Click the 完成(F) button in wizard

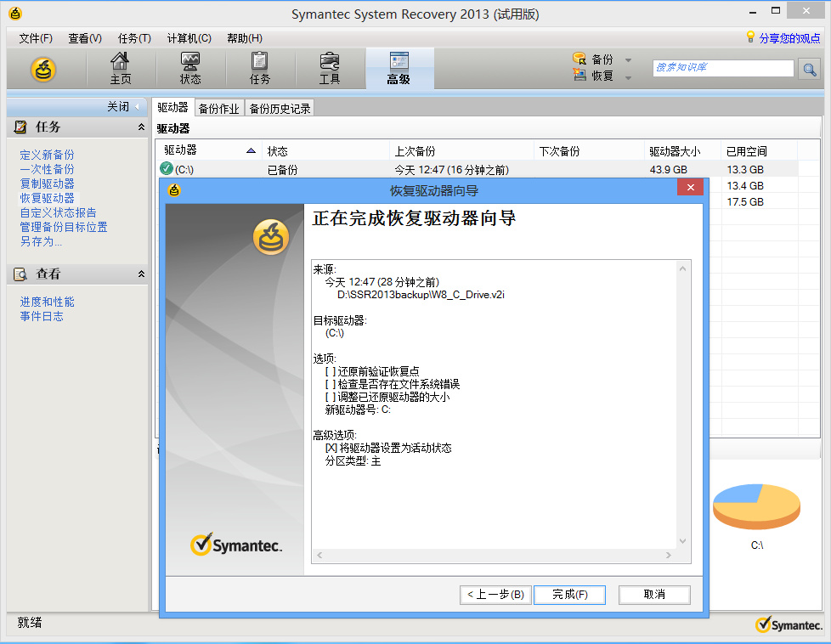pos(570,595)
